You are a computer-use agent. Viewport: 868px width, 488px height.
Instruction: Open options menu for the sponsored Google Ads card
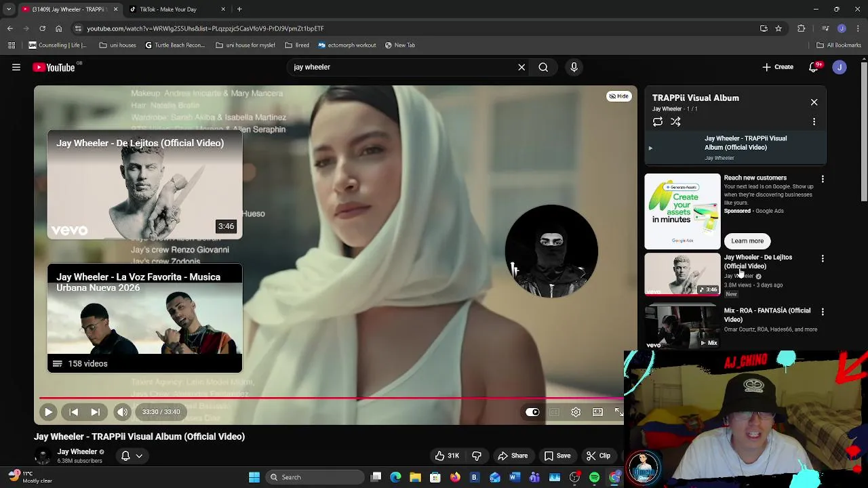point(823,179)
